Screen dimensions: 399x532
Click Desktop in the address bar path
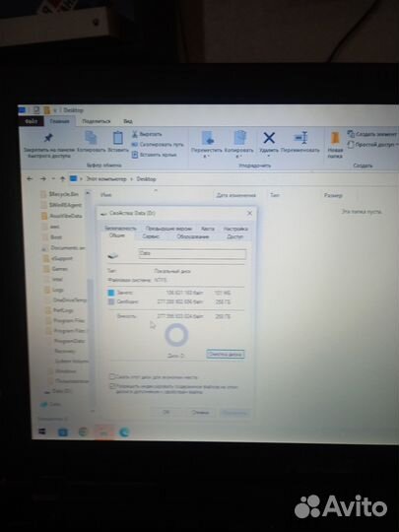(x=146, y=178)
